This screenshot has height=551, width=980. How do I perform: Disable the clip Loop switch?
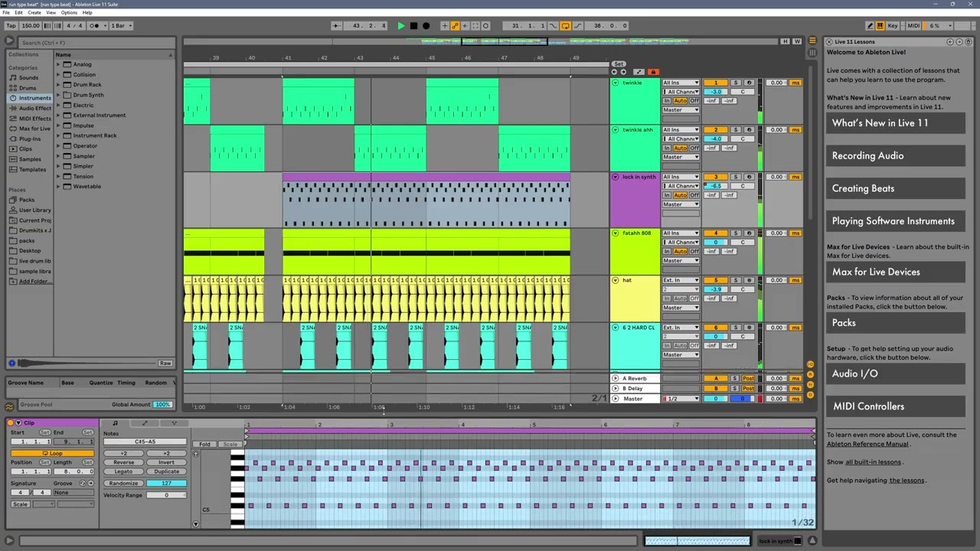(52, 453)
